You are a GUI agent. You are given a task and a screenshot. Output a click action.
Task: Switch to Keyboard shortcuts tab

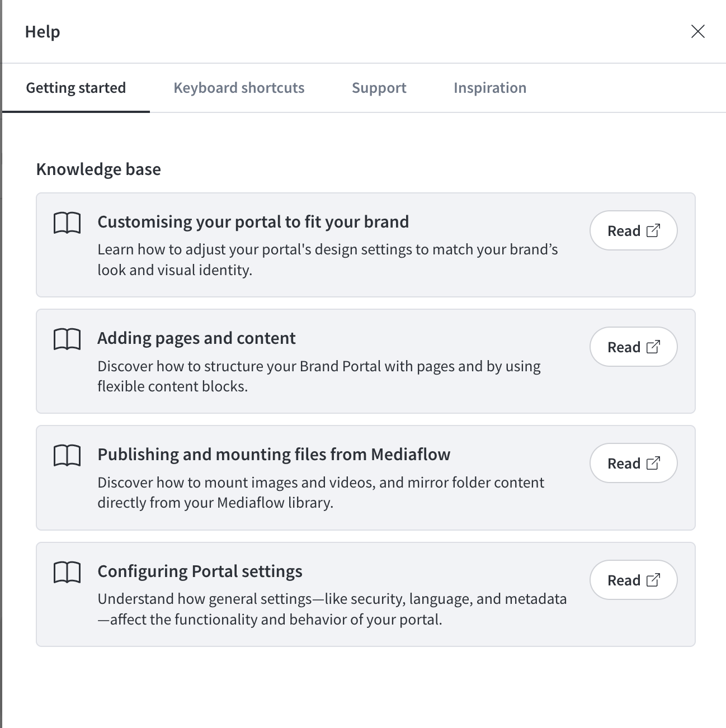tap(239, 88)
